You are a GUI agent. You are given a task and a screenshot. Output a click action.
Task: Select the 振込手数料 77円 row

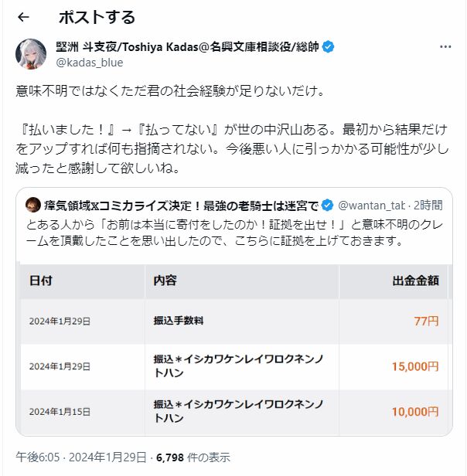click(232, 321)
